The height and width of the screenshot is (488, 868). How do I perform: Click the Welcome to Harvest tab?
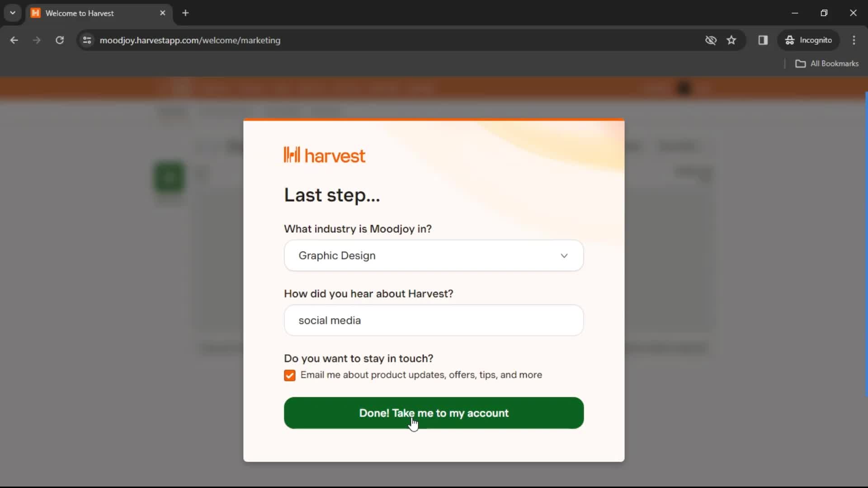point(99,13)
